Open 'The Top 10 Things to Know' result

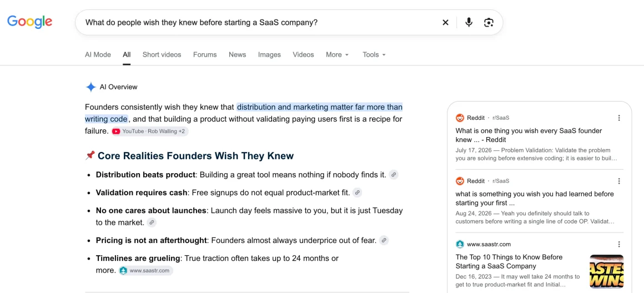(509, 261)
